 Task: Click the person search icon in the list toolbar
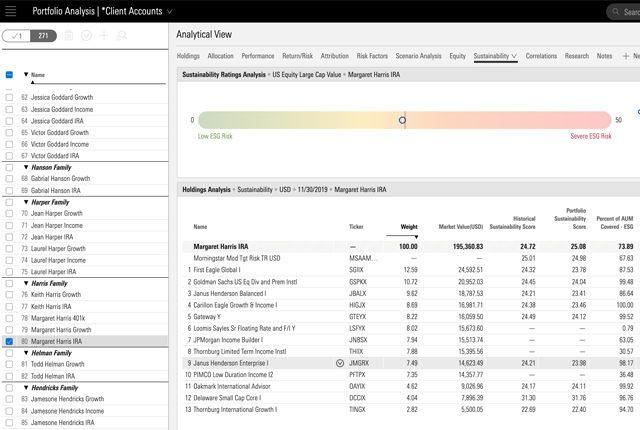(123, 36)
